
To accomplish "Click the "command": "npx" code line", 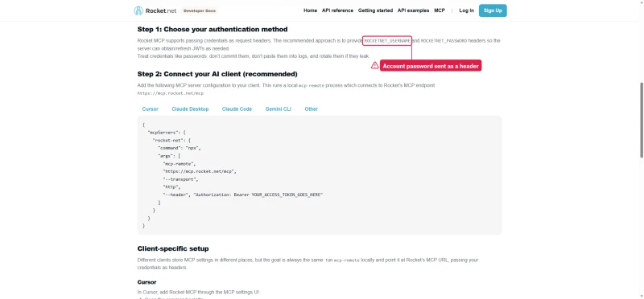I will pyautogui.click(x=180, y=148).
